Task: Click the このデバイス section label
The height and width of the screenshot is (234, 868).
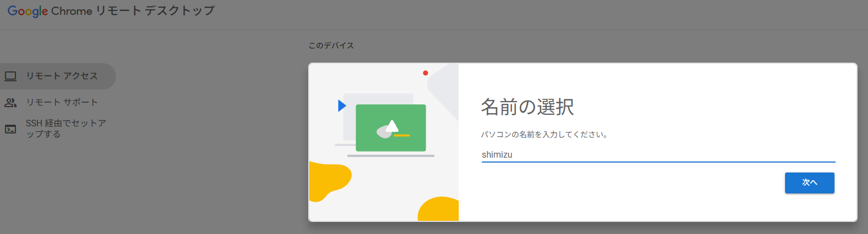Action: (x=331, y=46)
